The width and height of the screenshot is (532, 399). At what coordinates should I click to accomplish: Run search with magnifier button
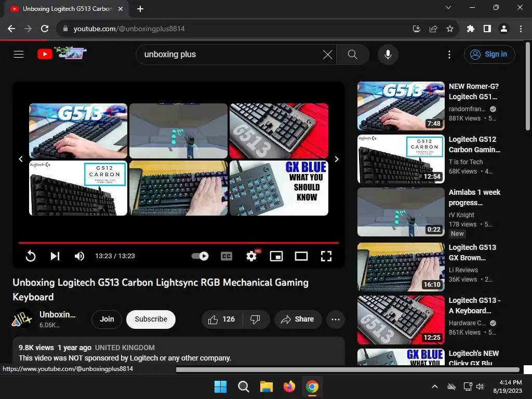point(353,54)
